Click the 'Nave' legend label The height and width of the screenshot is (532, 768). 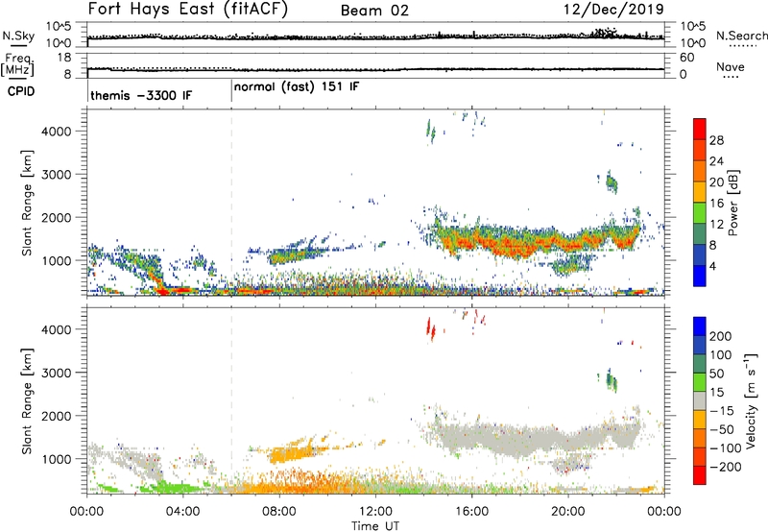pos(731,66)
